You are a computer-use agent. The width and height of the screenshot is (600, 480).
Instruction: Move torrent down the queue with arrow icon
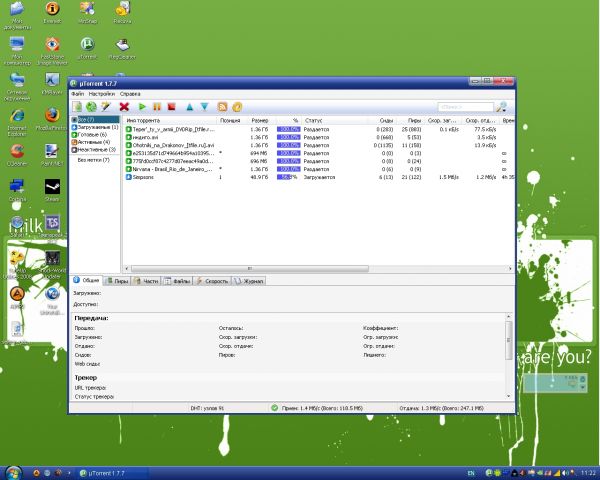click(204, 106)
